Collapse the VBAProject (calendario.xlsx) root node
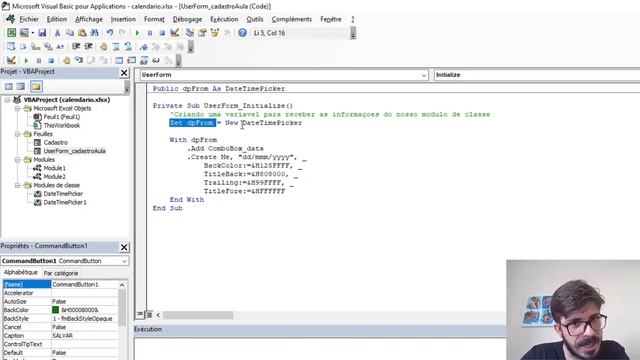This screenshot has width=640, height=360. tap(7, 100)
